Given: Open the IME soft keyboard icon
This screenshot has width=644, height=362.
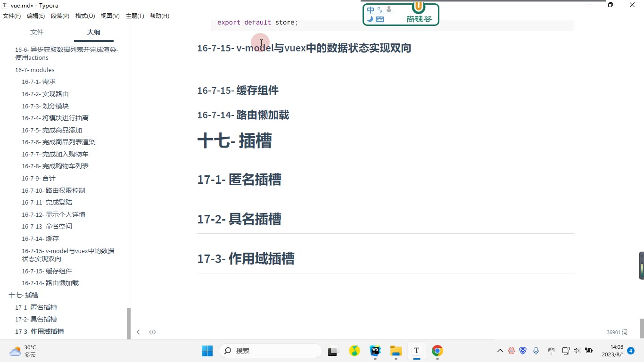Looking at the screenshot, I should point(380,19).
